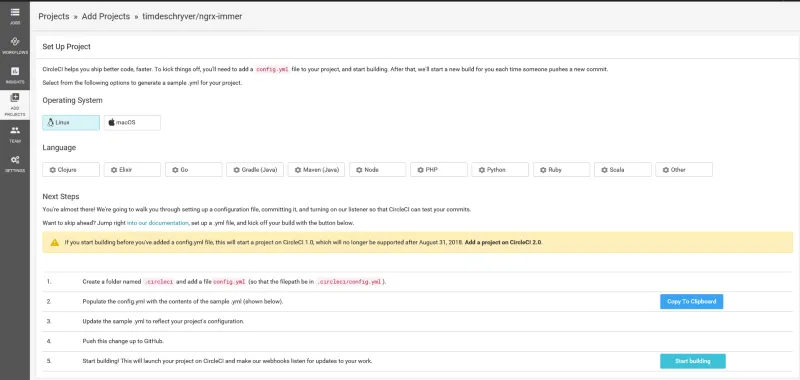The width and height of the screenshot is (800, 380).
Task: Follow the 'into our documentation' link
Action: click(x=158, y=223)
